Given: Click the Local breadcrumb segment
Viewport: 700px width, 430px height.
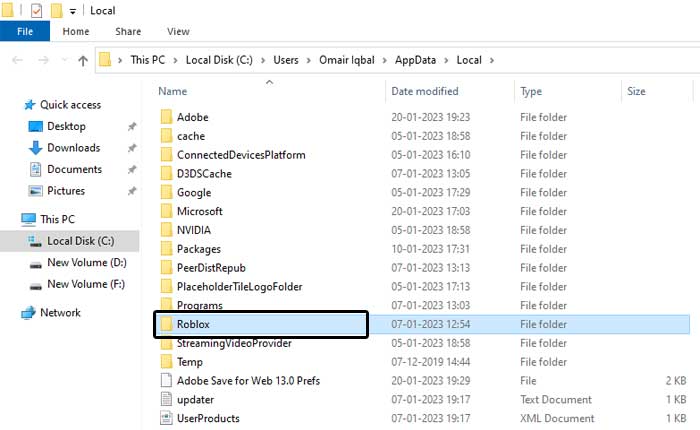Looking at the screenshot, I should tap(469, 60).
